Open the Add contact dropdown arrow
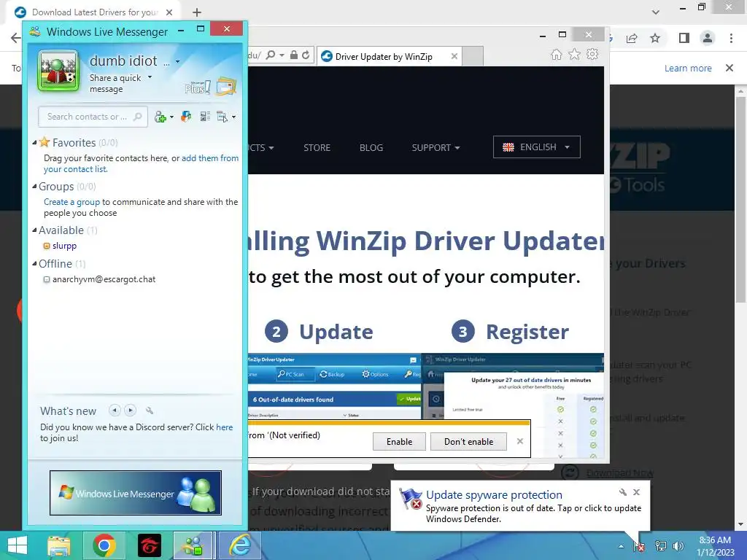 coord(171,117)
